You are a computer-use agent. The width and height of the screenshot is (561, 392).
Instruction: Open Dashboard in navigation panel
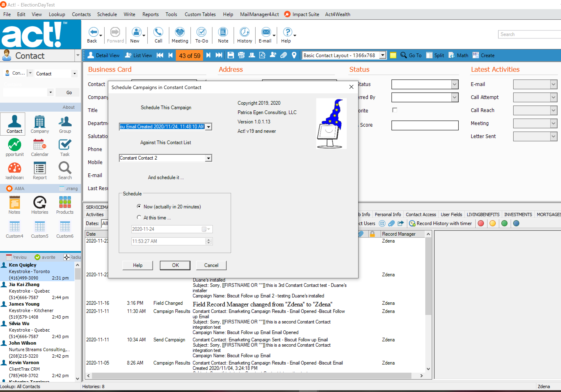coord(14,171)
